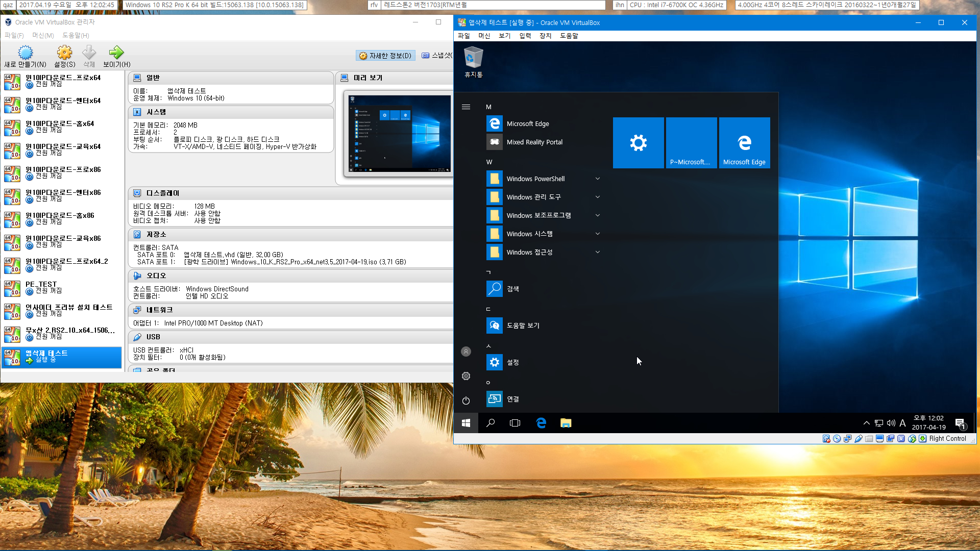Open 설정 app in Start list

point(544,362)
